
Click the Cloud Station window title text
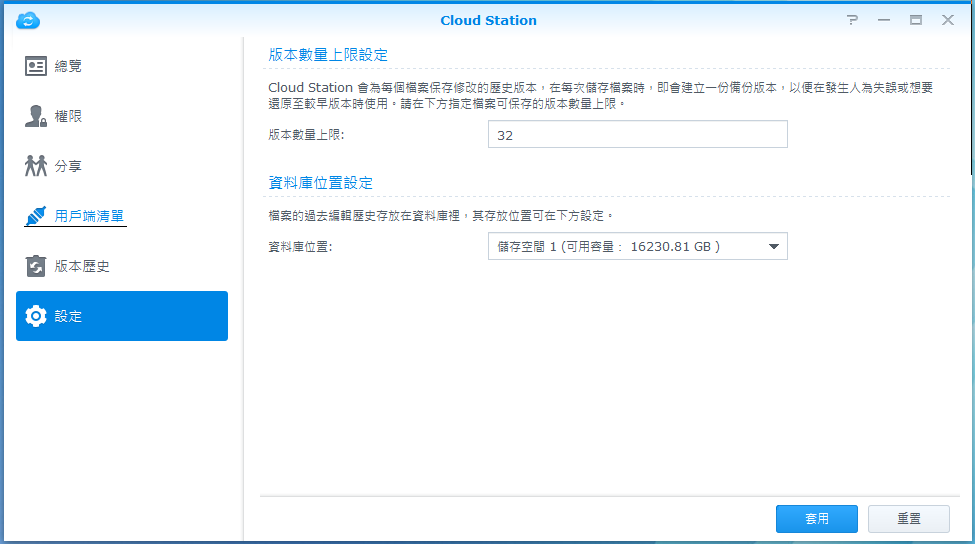coord(488,20)
